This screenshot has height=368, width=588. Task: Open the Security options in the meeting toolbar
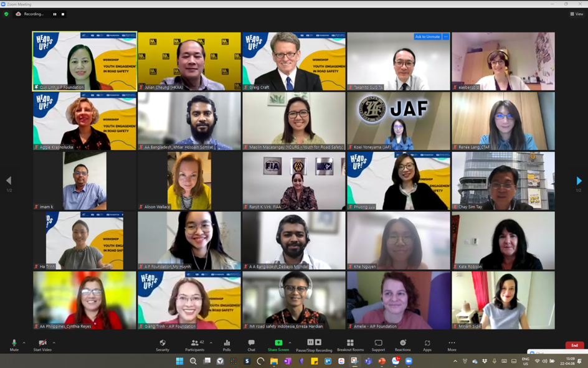coord(163,345)
